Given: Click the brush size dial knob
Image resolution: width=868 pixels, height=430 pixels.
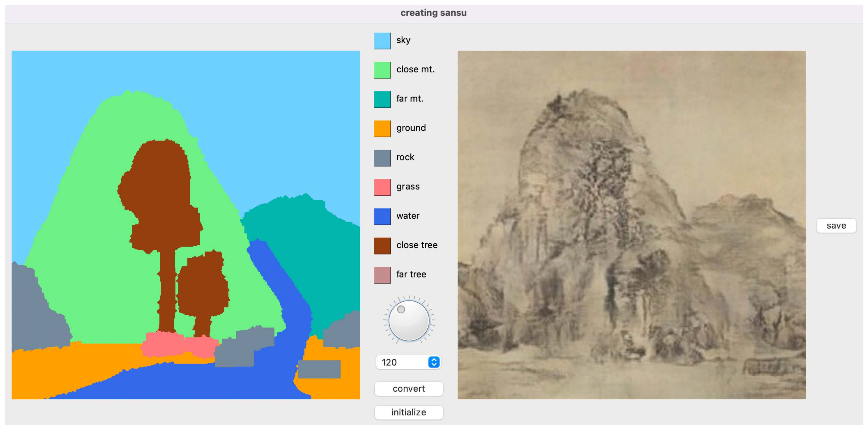Looking at the screenshot, I should coord(409,320).
